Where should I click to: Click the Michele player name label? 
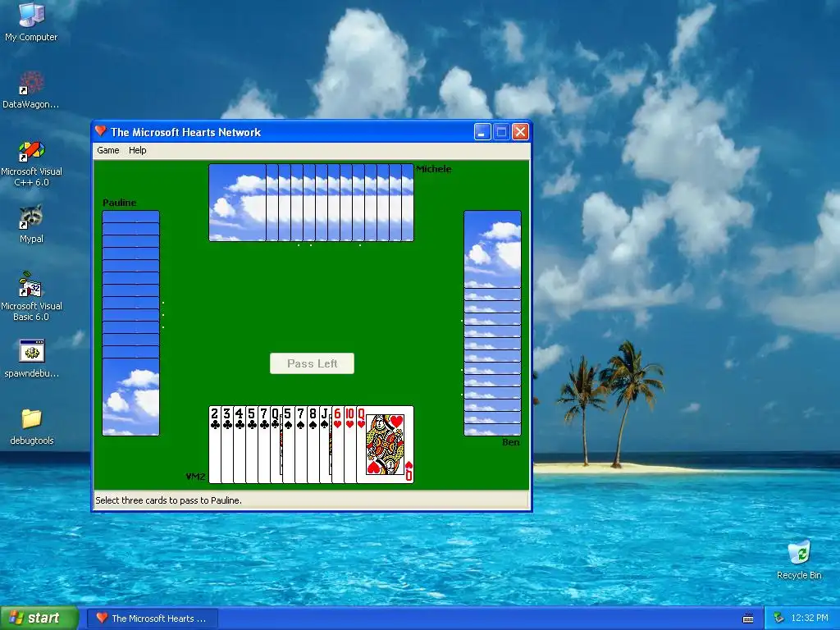click(x=433, y=169)
